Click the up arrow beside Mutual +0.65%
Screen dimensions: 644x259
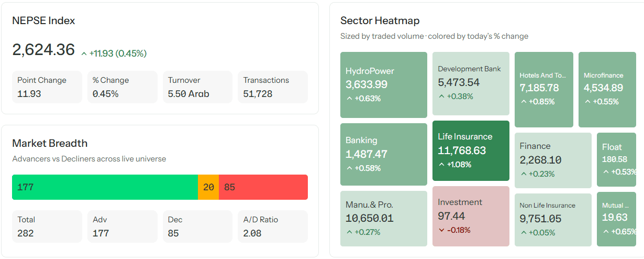[x=606, y=232]
